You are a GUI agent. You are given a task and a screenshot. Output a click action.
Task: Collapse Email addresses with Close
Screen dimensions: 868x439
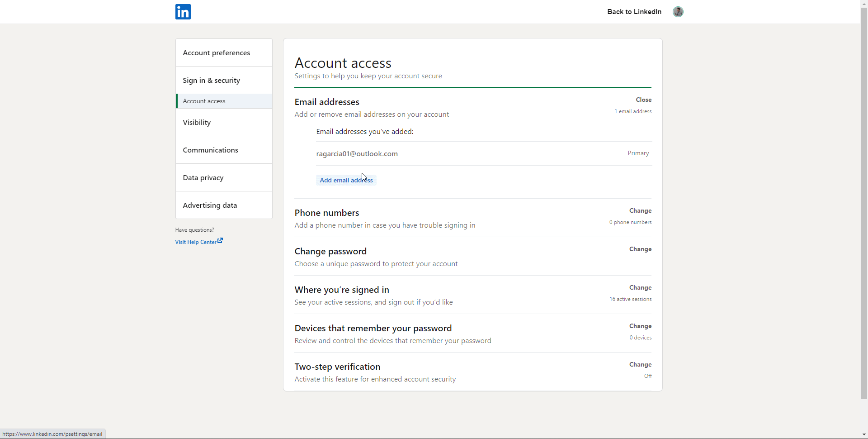click(x=643, y=100)
